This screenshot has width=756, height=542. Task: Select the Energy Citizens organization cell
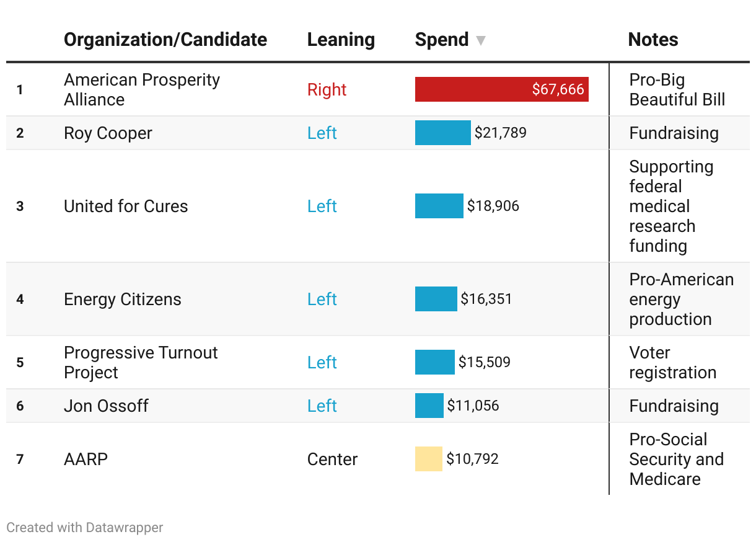pyautogui.click(x=123, y=299)
